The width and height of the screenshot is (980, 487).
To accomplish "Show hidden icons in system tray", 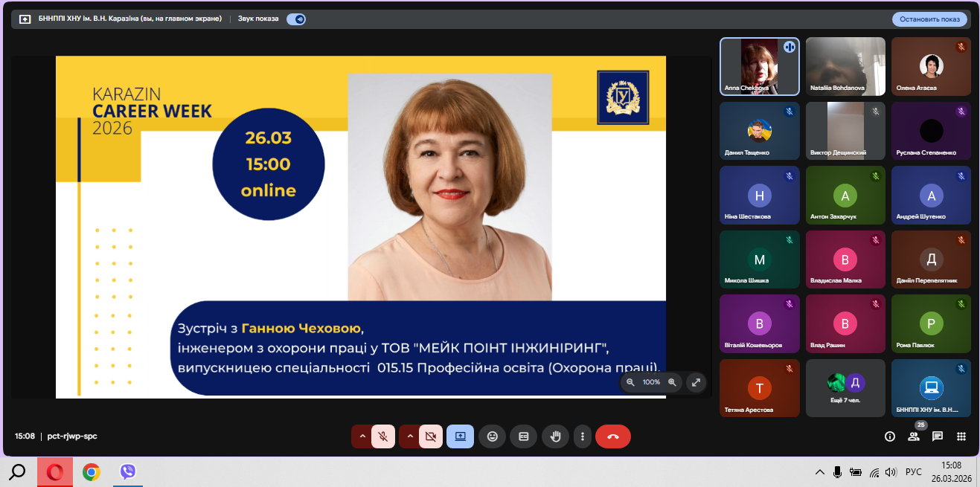I will (x=820, y=472).
